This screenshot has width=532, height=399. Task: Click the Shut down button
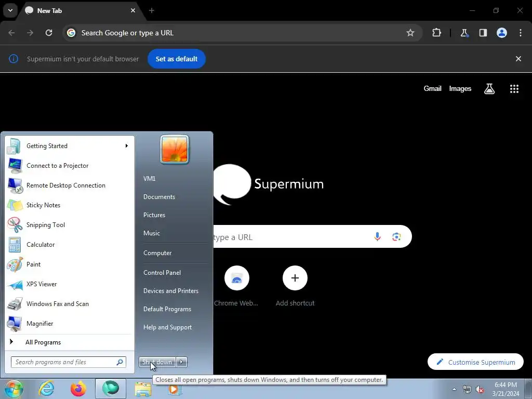tap(157, 362)
